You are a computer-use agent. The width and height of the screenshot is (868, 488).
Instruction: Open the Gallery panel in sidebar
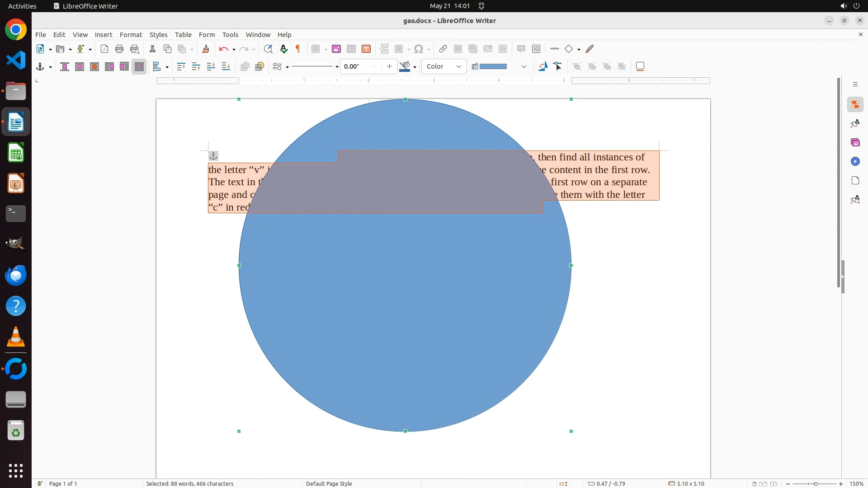(855, 142)
